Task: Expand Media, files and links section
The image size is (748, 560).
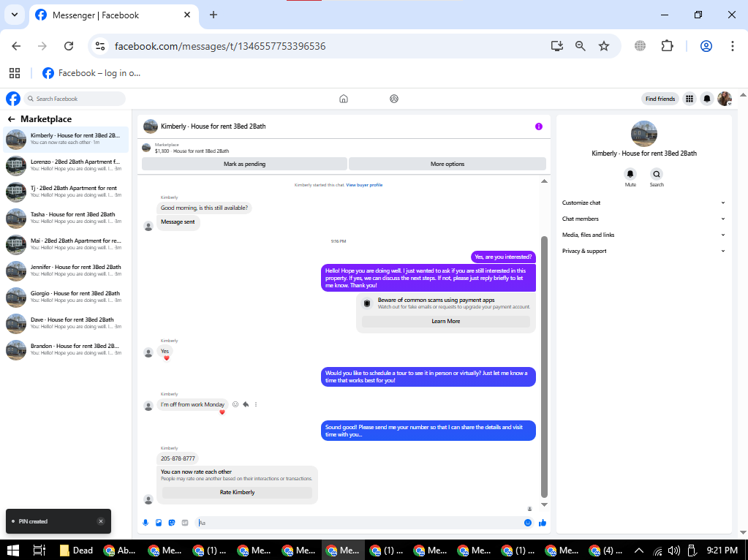Action: [643, 235]
